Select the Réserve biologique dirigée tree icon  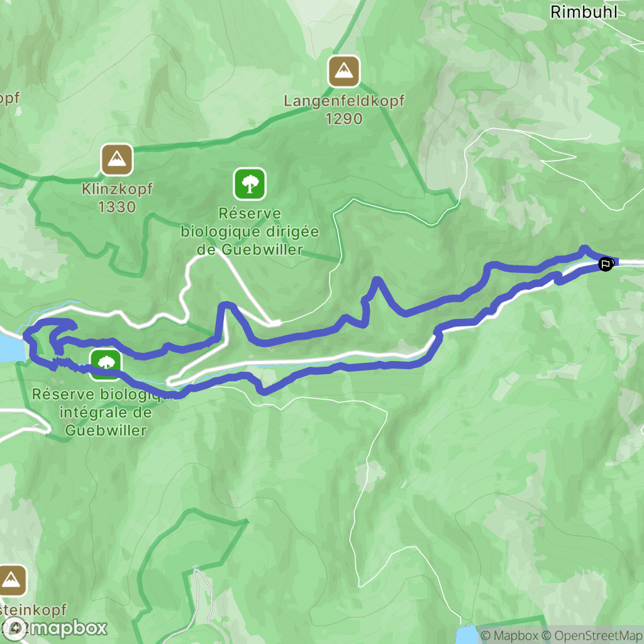point(250,184)
